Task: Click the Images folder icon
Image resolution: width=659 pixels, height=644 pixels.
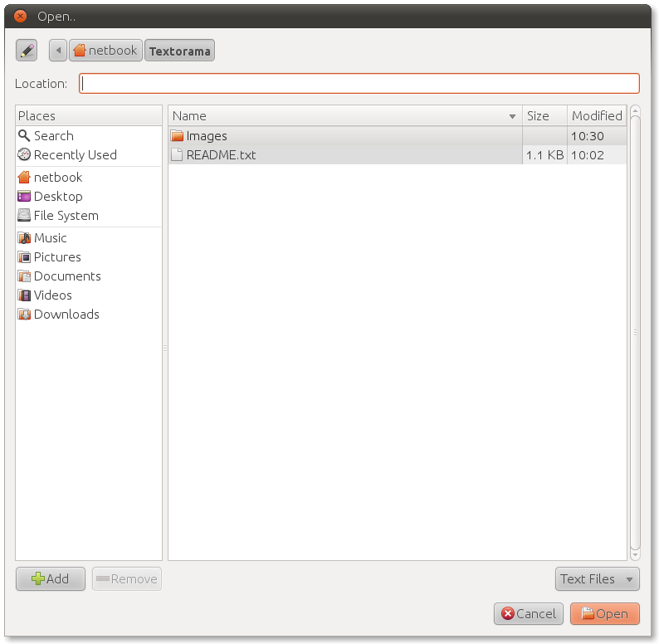Action: [177, 135]
